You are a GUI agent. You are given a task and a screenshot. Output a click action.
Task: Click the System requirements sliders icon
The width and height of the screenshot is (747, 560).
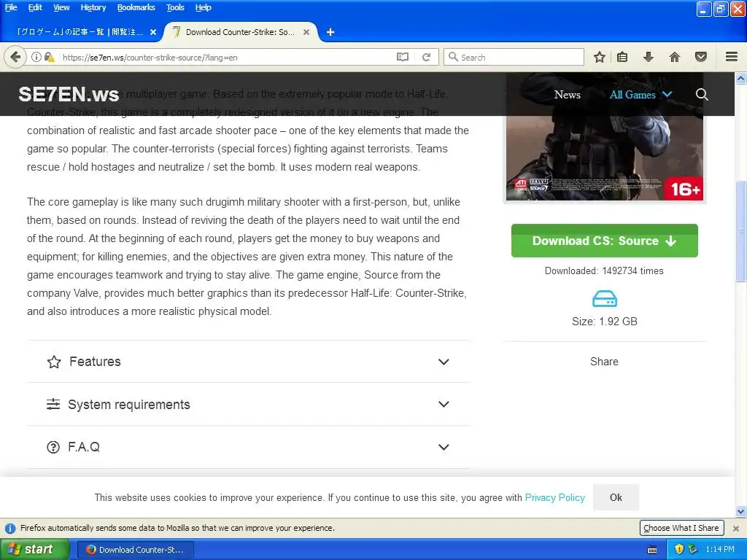click(53, 404)
